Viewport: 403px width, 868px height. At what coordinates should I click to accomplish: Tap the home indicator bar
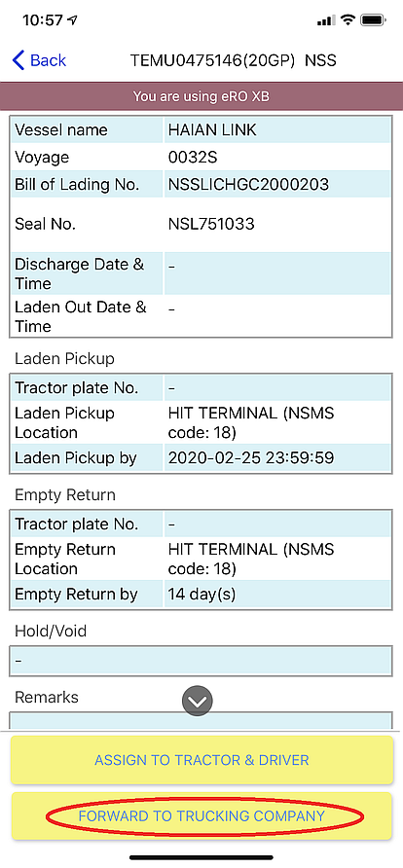click(x=201, y=857)
